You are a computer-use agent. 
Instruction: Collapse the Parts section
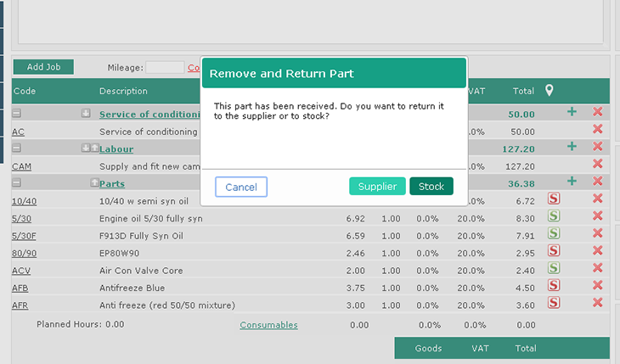[x=17, y=183]
